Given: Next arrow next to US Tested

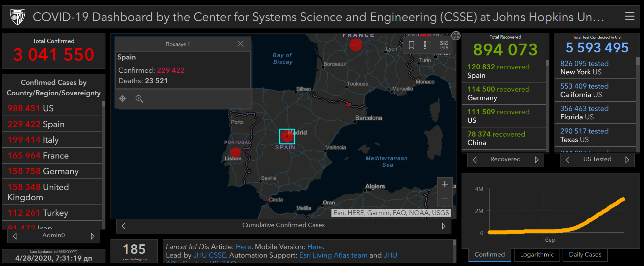Looking at the screenshot, I should tap(627, 160).
